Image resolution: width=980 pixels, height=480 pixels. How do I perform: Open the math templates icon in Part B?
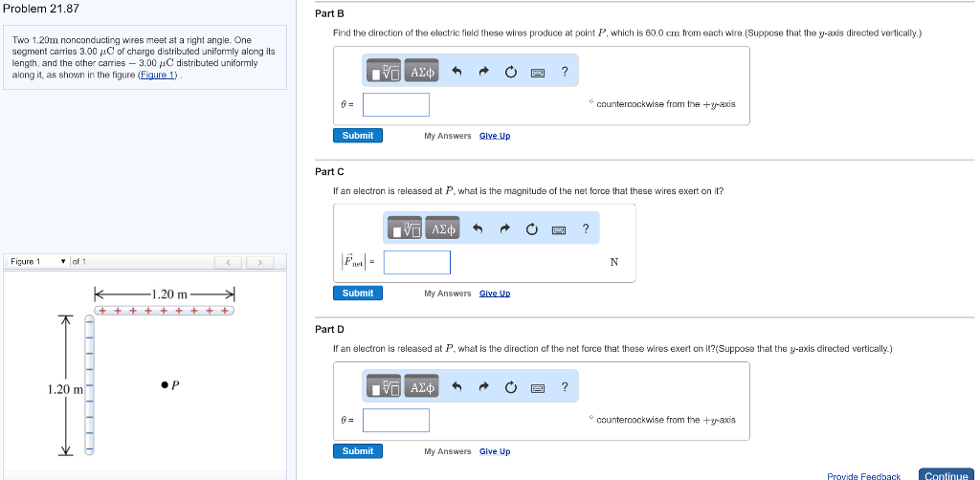pos(385,72)
